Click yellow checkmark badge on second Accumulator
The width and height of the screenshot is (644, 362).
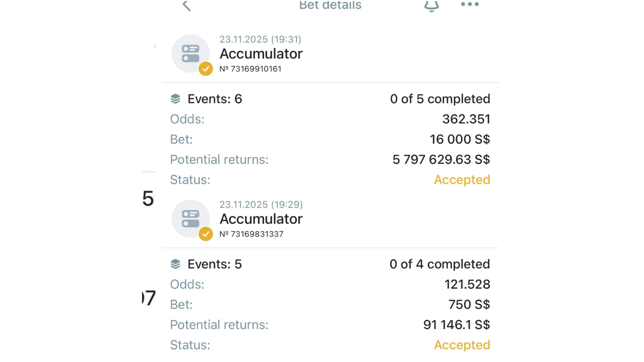[x=206, y=234]
